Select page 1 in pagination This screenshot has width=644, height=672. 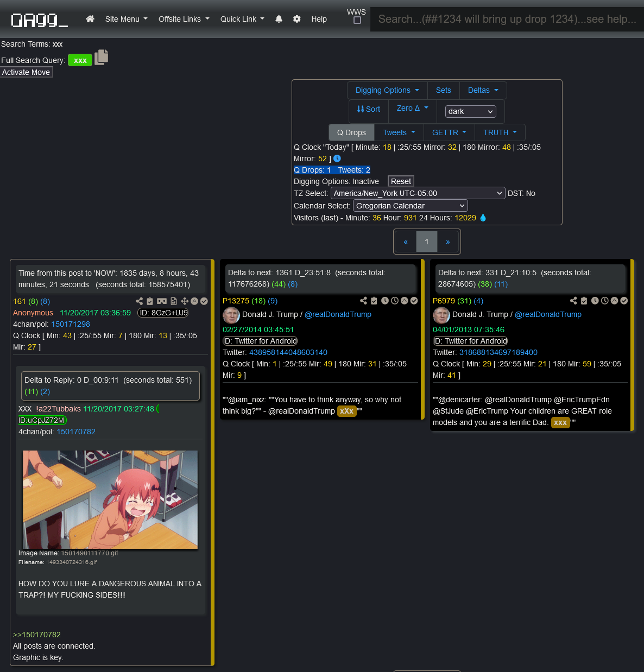[427, 242]
